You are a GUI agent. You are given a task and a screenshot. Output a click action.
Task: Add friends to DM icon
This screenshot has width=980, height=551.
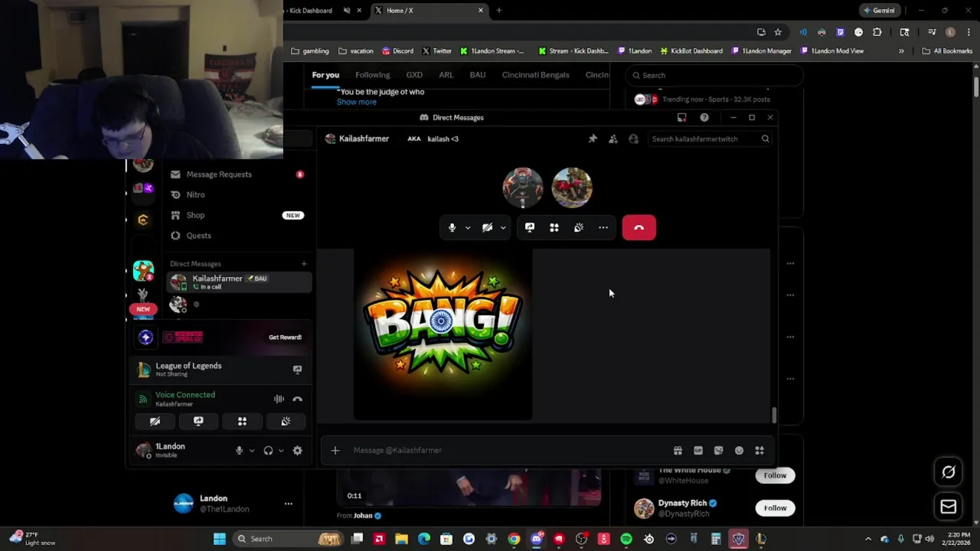tap(613, 139)
